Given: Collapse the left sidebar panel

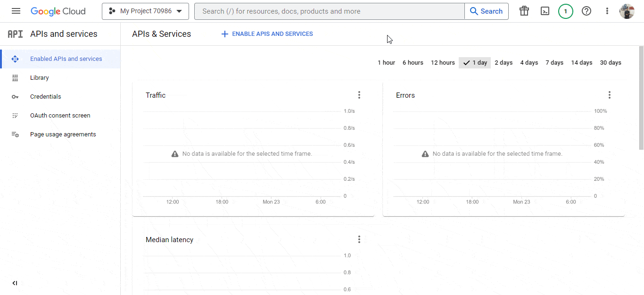Looking at the screenshot, I should [x=15, y=283].
